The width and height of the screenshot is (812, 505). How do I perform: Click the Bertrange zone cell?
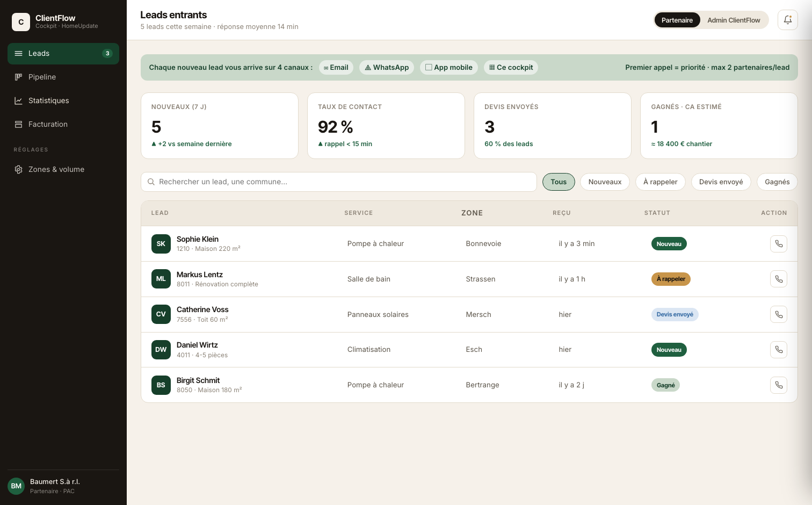point(482,385)
